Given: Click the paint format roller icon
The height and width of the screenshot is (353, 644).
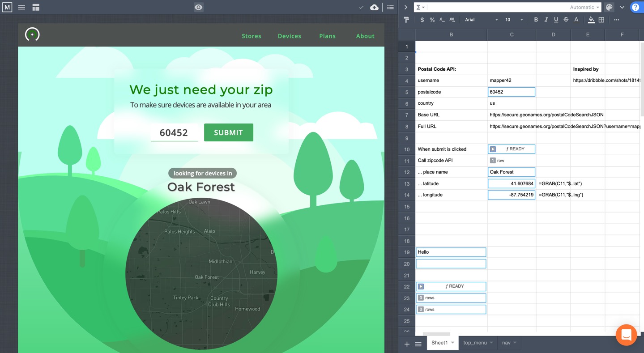Looking at the screenshot, I should pyautogui.click(x=406, y=20).
